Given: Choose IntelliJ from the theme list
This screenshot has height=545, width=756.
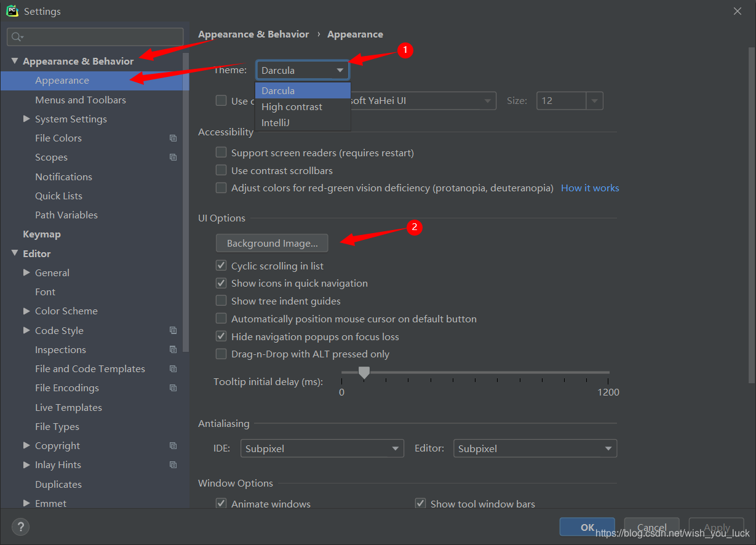Looking at the screenshot, I should click(x=276, y=122).
